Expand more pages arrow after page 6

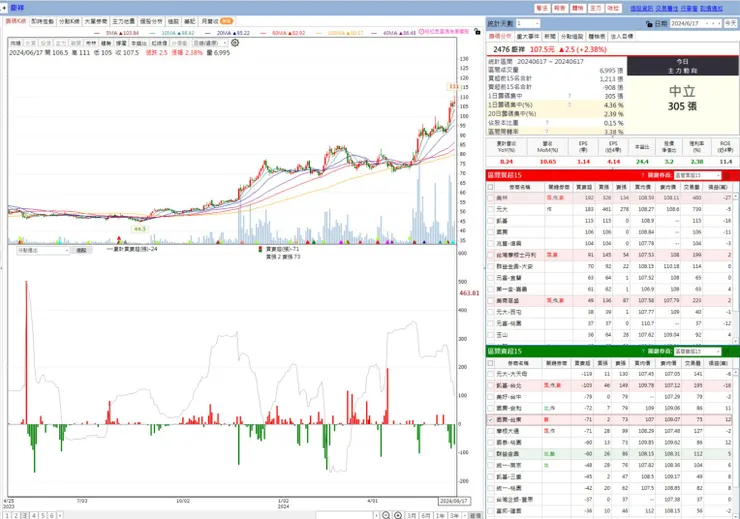(x=60, y=516)
